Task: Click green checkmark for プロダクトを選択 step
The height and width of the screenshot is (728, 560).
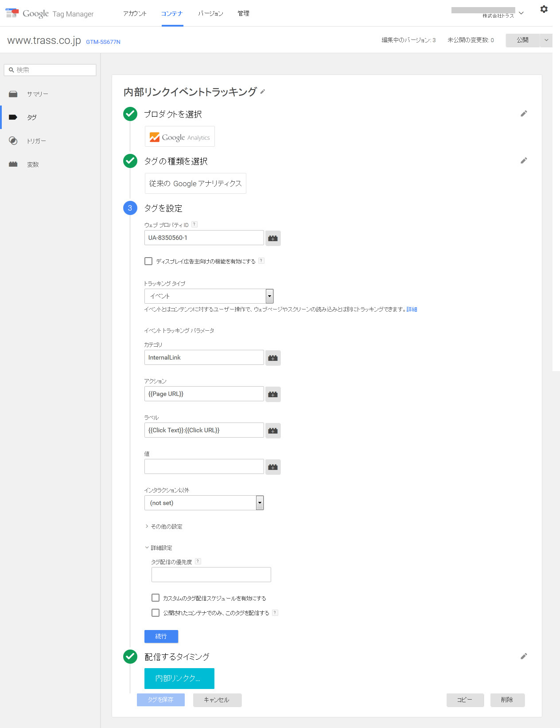Action: click(x=130, y=114)
